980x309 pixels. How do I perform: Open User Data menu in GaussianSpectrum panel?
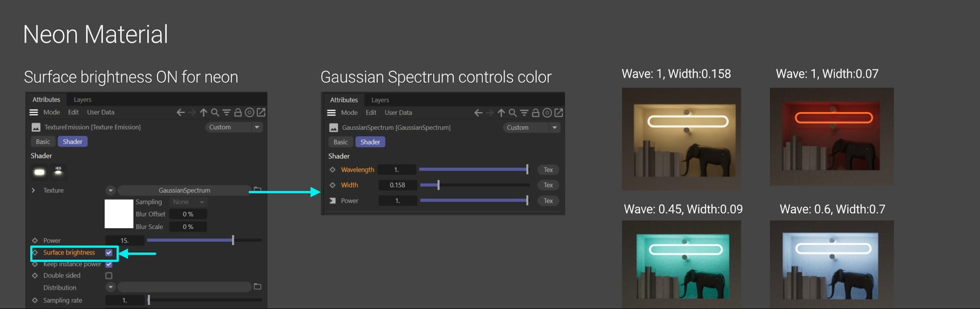click(398, 113)
